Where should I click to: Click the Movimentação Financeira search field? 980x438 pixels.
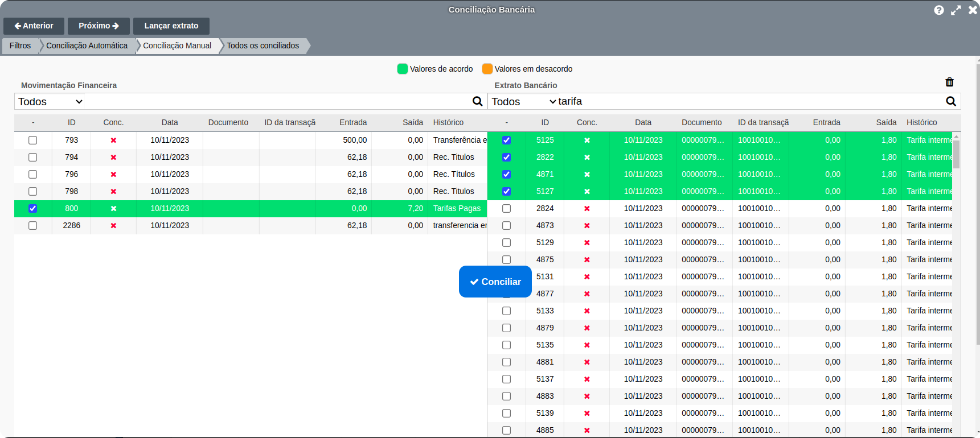click(278, 101)
